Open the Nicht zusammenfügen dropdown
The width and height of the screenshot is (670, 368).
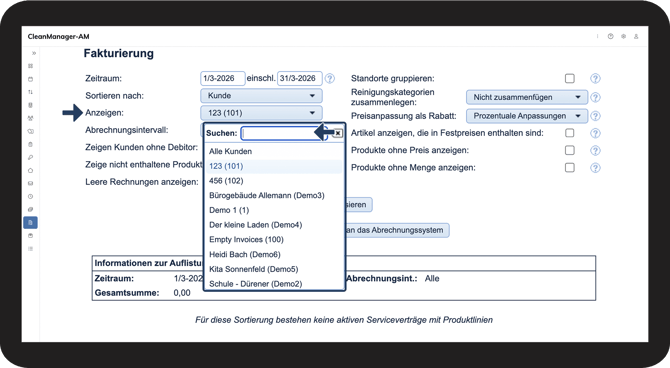point(527,97)
